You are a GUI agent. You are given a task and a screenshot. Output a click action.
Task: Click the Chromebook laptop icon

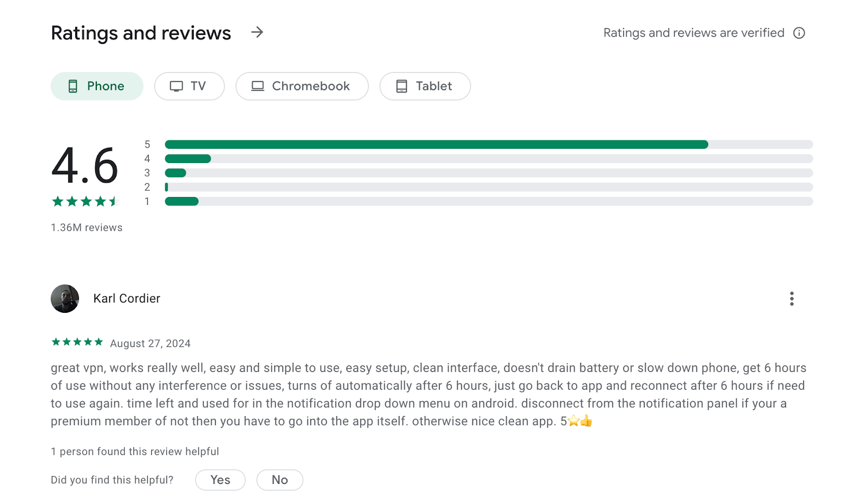click(x=258, y=86)
